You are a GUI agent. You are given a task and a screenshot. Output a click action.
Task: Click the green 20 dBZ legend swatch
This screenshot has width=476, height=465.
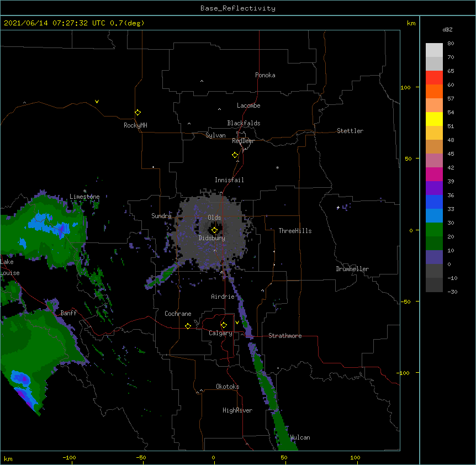(x=434, y=230)
